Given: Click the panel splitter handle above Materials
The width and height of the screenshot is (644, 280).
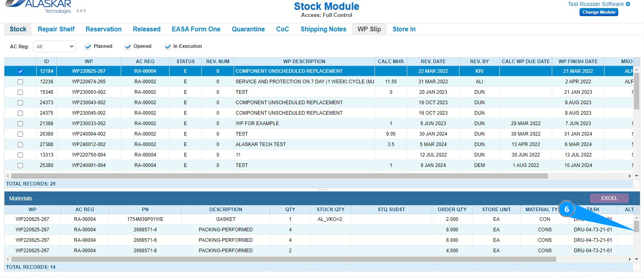Looking at the screenshot, I should tap(322, 189).
